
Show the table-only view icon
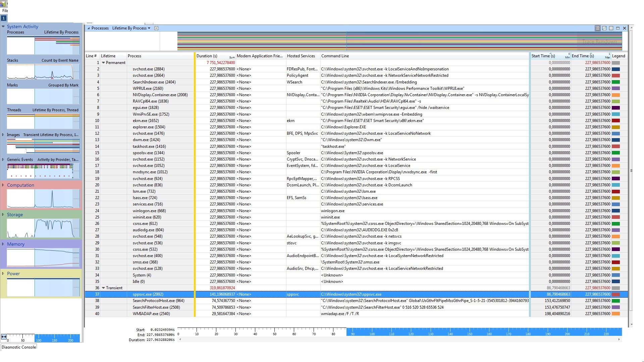coord(611,28)
